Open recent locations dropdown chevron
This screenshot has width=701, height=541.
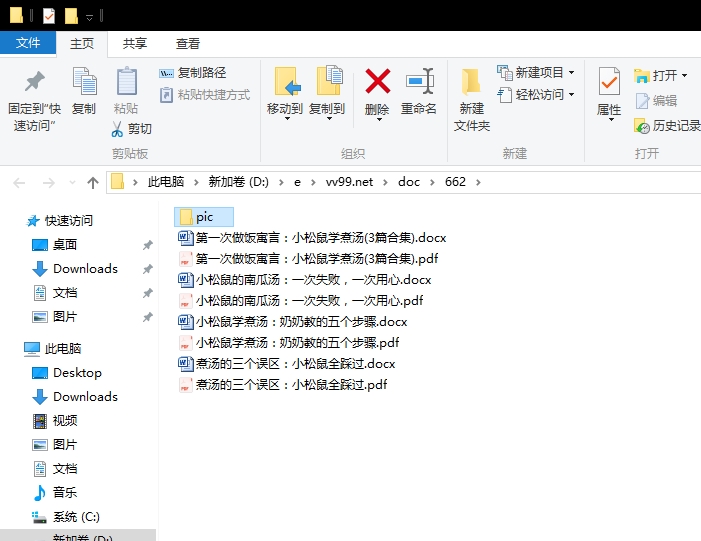coord(72,182)
